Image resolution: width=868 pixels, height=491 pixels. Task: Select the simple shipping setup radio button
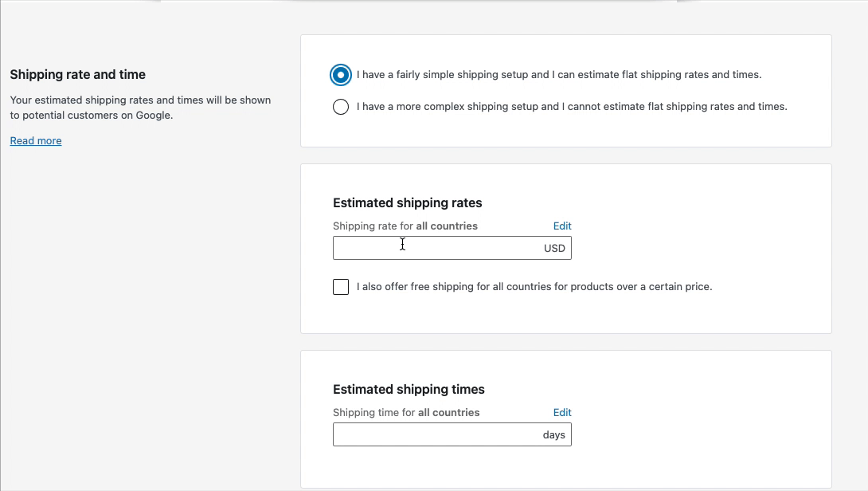[x=341, y=75]
